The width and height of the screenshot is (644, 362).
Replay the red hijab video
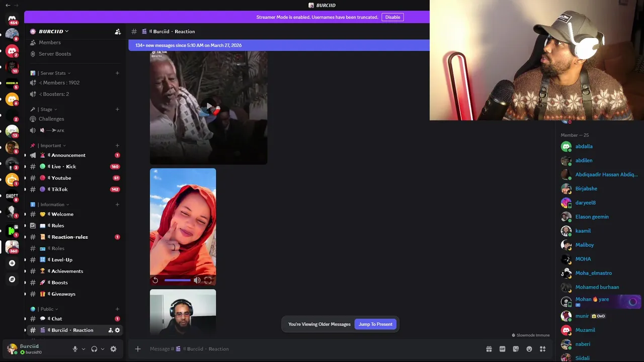tap(155, 281)
